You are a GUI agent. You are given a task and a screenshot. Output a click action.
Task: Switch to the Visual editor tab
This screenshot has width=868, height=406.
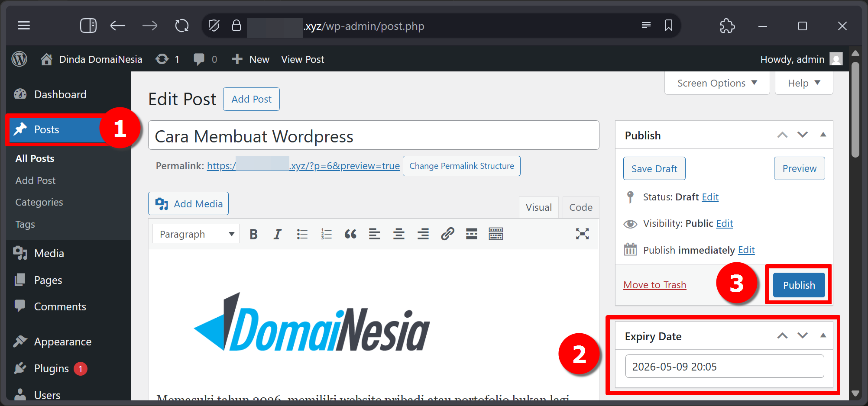click(x=539, y=207)
